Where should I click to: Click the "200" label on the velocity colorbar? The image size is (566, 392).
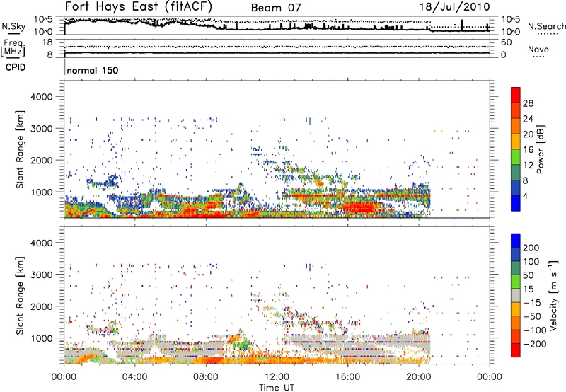pos(531,248)
